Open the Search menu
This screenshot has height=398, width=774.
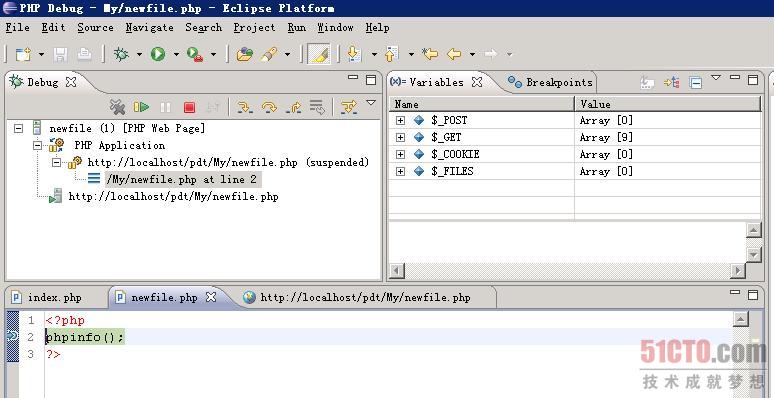203,28
